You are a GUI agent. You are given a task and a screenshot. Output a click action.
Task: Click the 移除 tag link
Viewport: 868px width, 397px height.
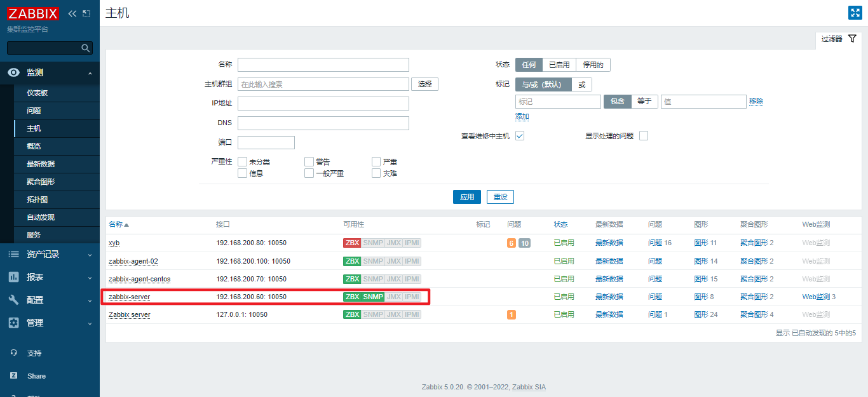pyautogui.click(x=756, y=101)
